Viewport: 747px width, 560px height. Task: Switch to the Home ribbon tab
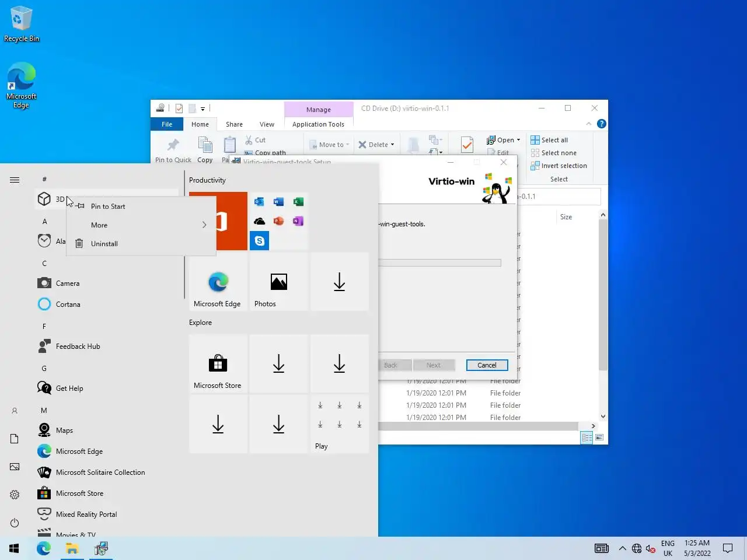coord(200,124)
